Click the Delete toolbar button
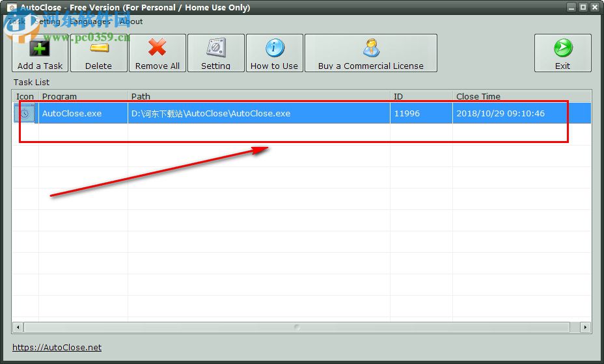Viewport: 604px width, 364px height. [99, 53]
